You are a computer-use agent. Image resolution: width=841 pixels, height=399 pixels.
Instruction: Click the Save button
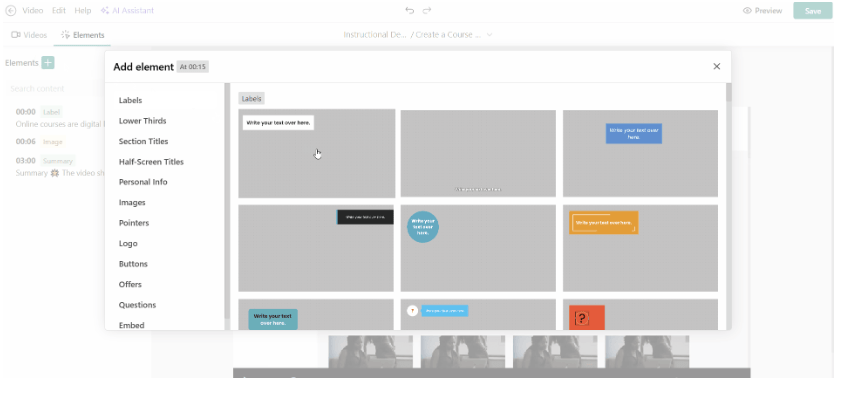click(x=813, y=11)
